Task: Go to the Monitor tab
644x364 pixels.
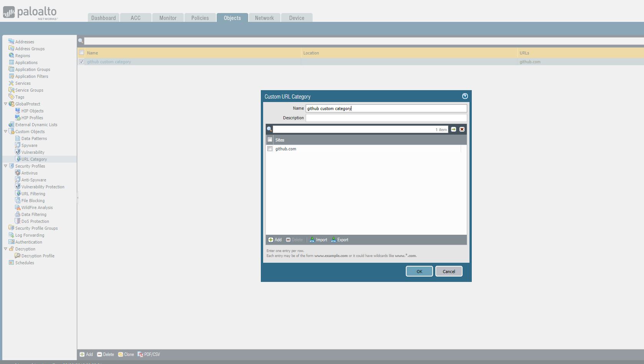Action: (x=168, y=18)
